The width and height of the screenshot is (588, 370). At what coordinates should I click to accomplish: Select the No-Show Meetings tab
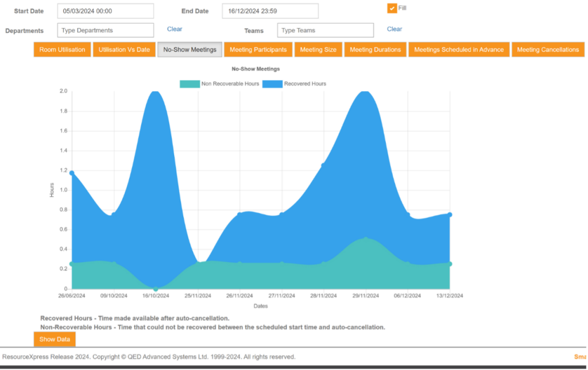pos(189,50)
